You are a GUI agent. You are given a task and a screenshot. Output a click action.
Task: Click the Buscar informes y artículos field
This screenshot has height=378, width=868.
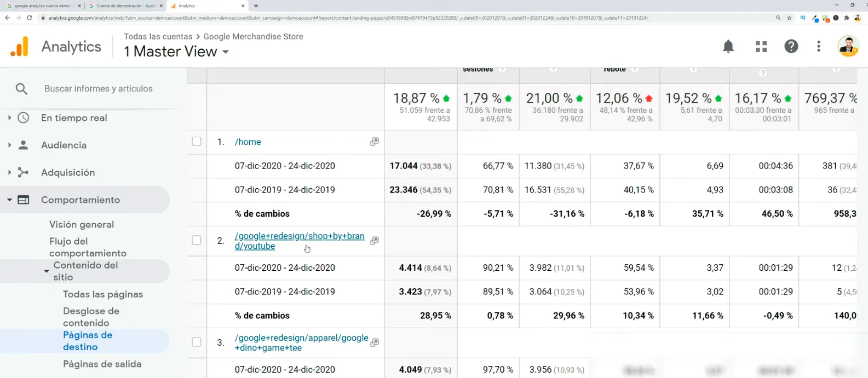coord(99,89)
